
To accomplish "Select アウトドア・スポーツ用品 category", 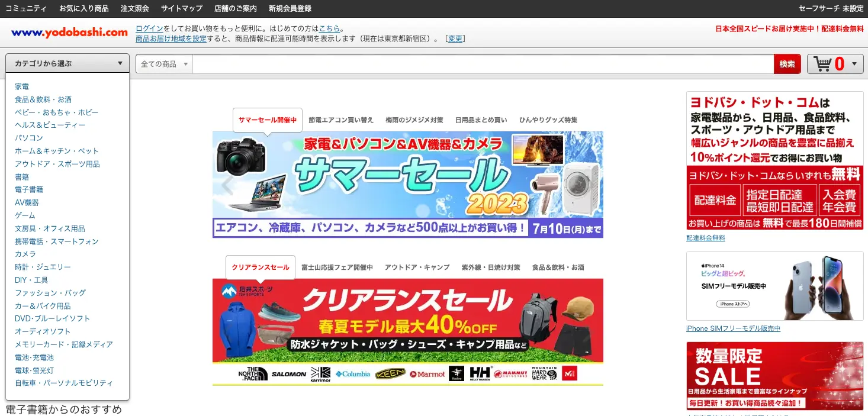I will [x=57, y=164].
